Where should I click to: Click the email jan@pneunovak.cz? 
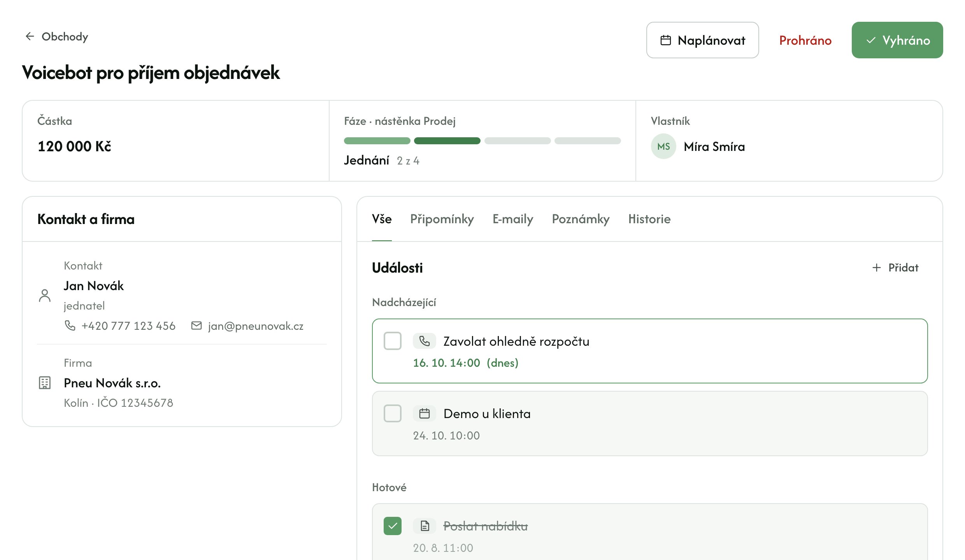256,326
